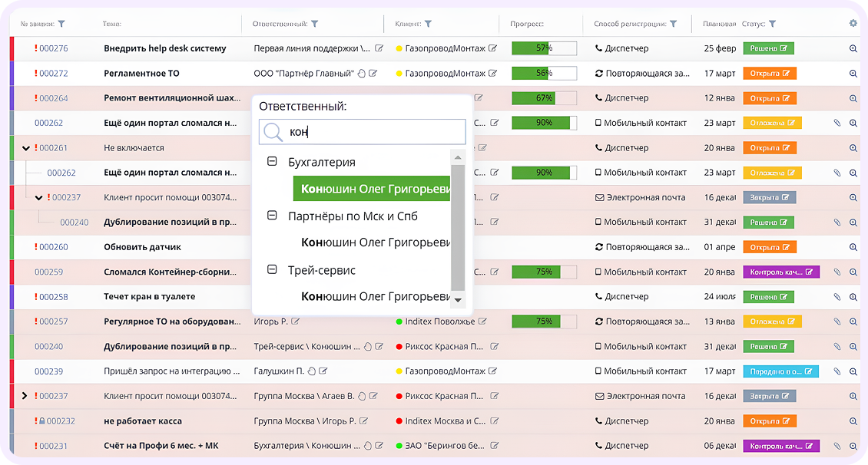The width and height of the screenshot is (868, 465).
Task: Collapse the Трей-сервис group
Action: point(271,270)
